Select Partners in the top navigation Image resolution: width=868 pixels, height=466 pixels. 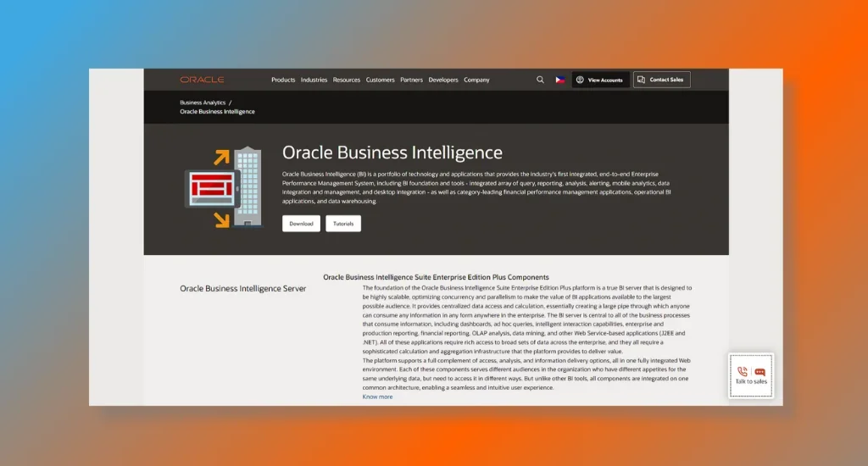411,80
